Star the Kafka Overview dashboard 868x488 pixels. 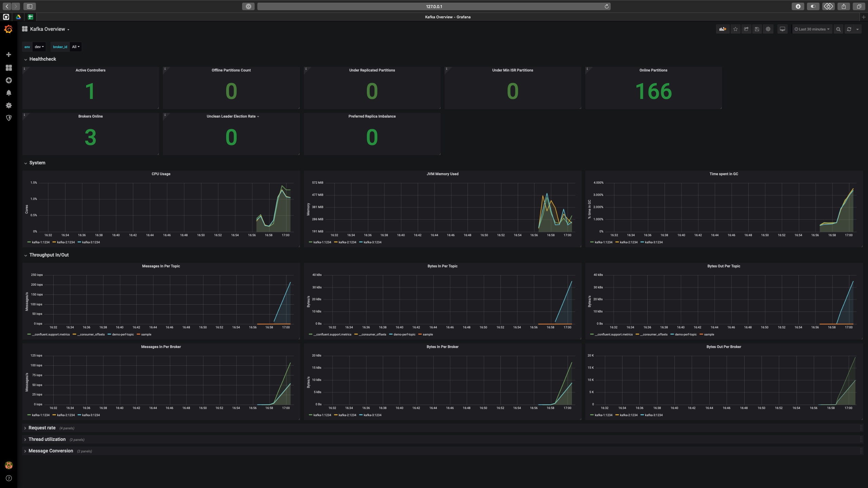coord(735,29)
